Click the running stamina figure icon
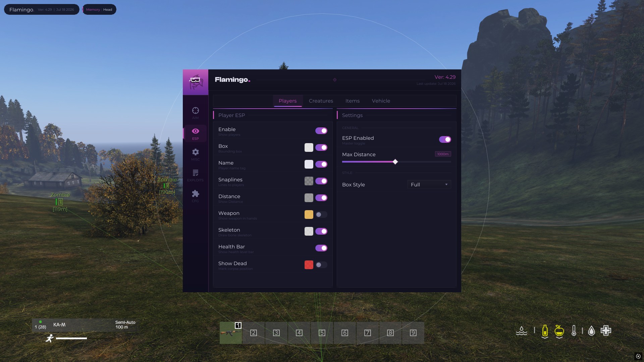The image size is (644, 362). 50,338
